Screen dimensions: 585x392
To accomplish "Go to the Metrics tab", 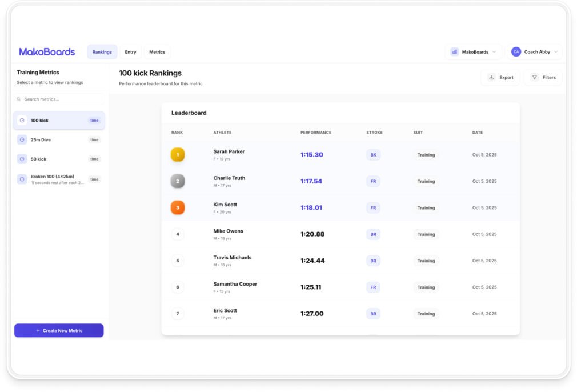I will (157, 52).
